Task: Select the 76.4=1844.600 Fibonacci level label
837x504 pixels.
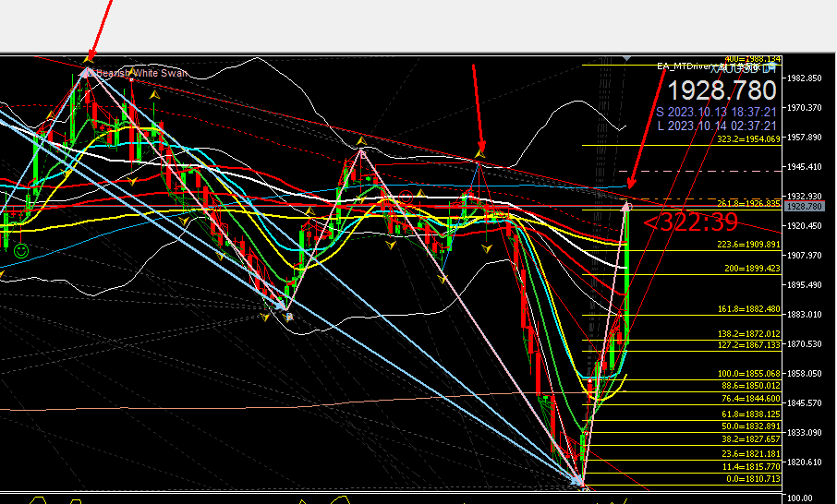Action: (750, 399)
